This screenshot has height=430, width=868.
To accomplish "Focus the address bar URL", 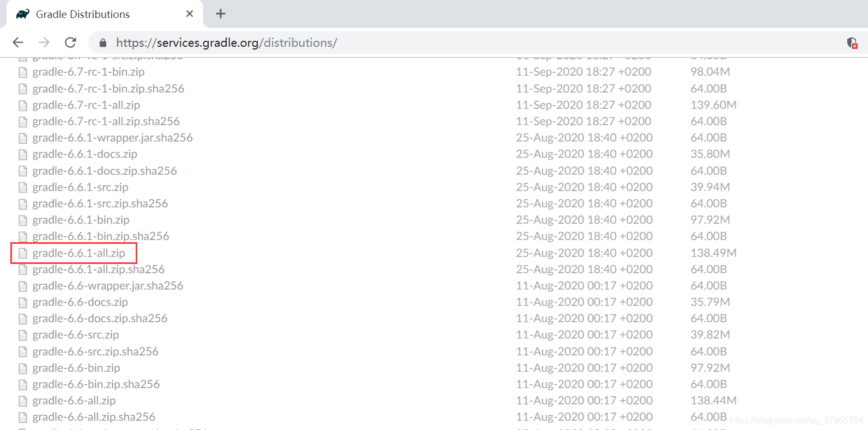I will pos(227,43).
